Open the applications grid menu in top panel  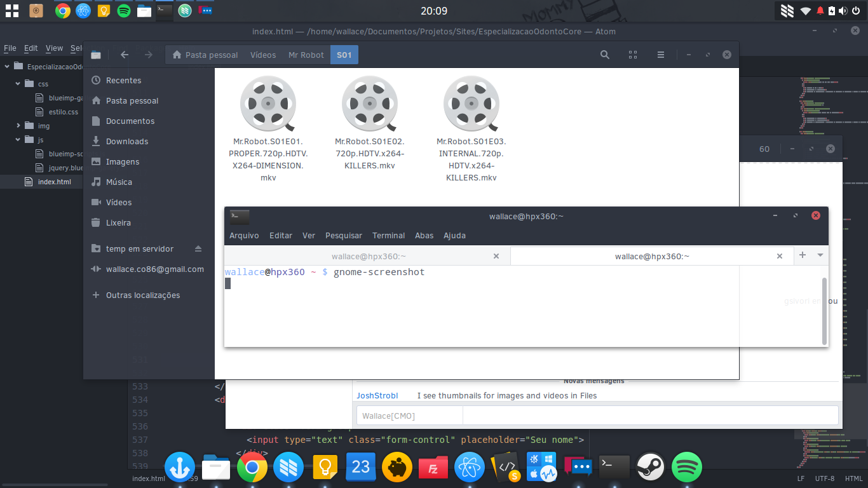pyautogui.click(x=11, y=10)
